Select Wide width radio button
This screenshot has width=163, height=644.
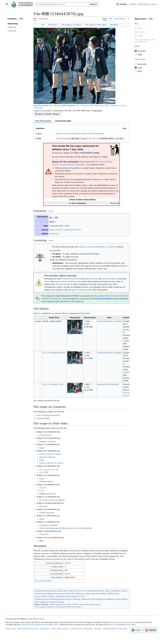(x=136, y=54)
